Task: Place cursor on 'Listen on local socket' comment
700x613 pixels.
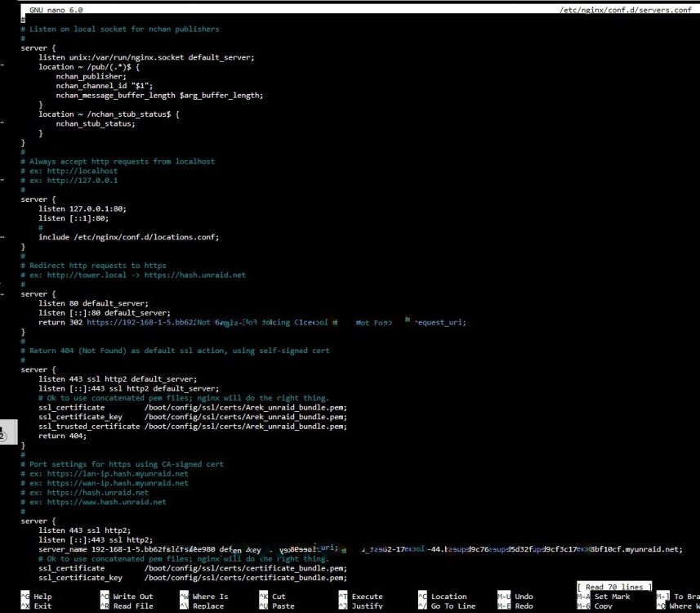Action: (x=119, y=29)
